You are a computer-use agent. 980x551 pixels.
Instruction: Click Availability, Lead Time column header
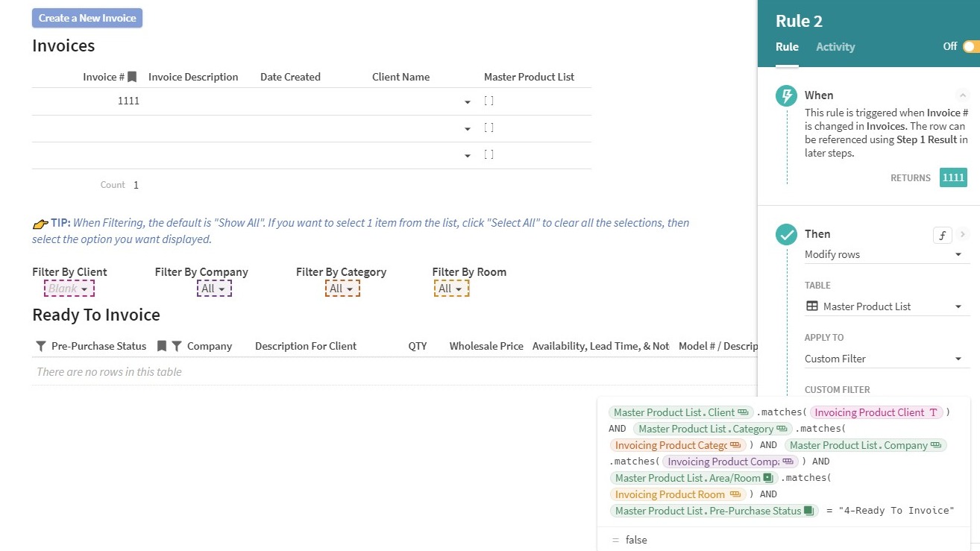tap(600, 346)
